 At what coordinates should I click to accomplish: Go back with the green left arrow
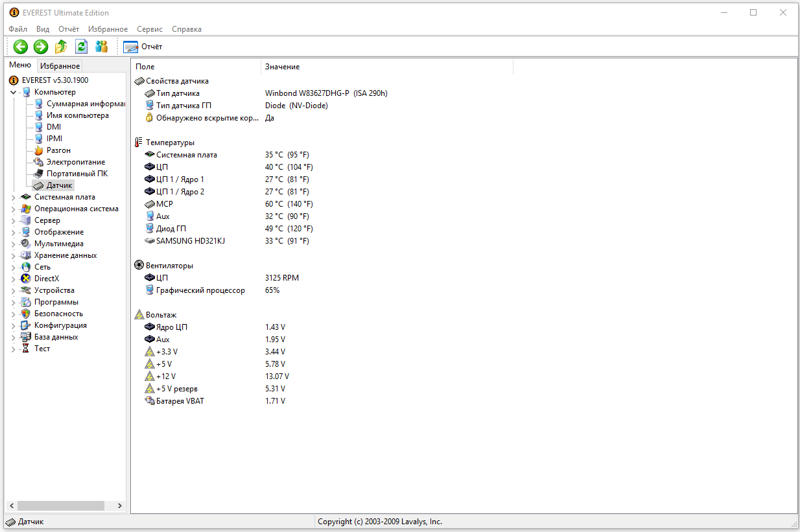[x=21, y=47]
